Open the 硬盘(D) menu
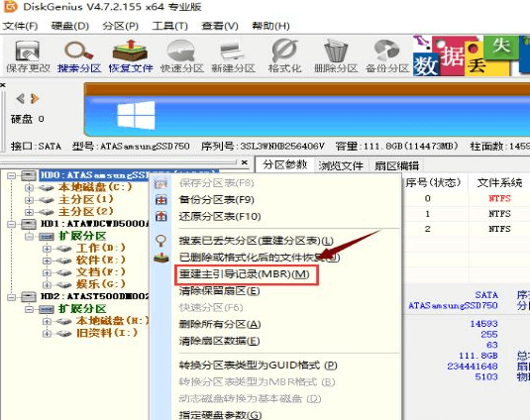 point(70,26)
